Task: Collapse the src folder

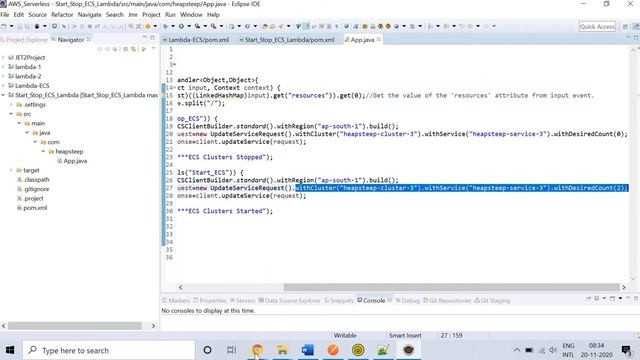Action: [x=11, y=114]
